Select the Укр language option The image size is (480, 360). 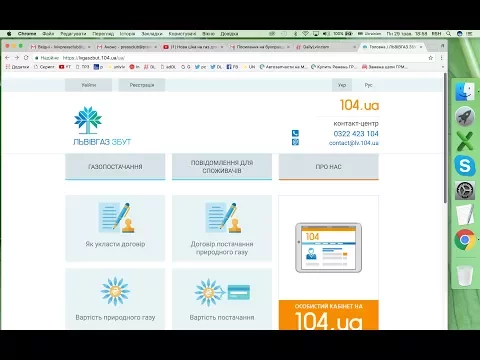(342, 85)
